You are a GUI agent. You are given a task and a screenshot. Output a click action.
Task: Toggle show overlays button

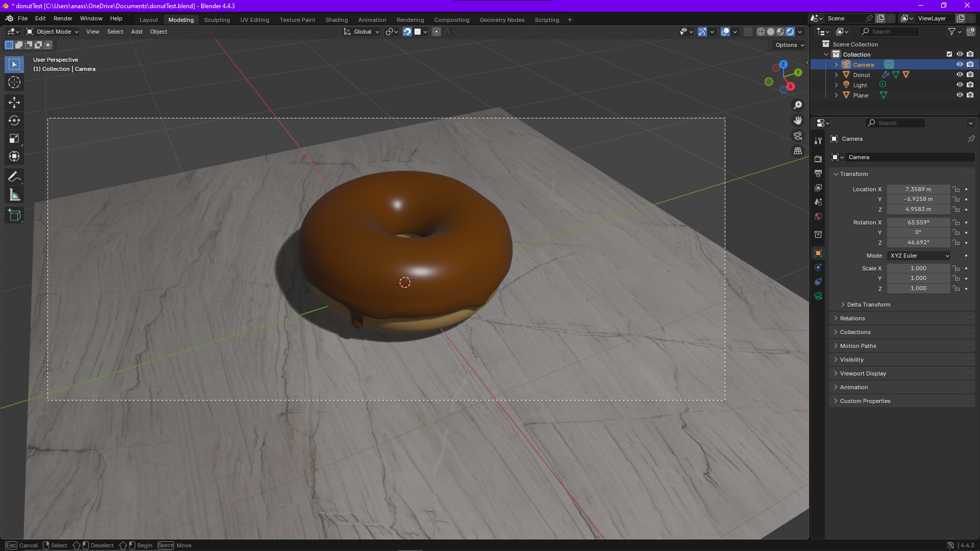(x=725, y=32)
